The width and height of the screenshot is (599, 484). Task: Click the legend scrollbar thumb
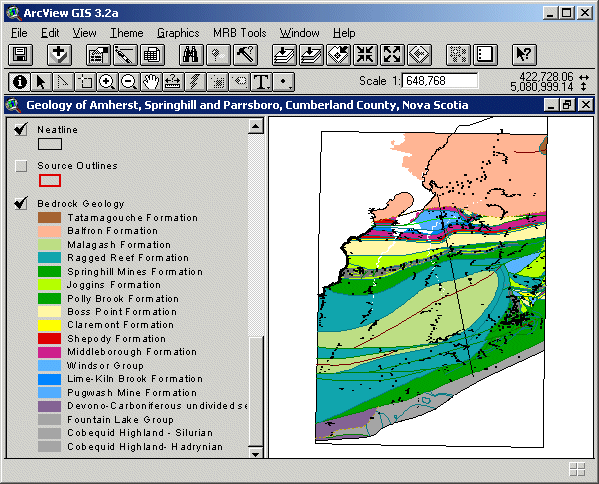tap(256, 391)
